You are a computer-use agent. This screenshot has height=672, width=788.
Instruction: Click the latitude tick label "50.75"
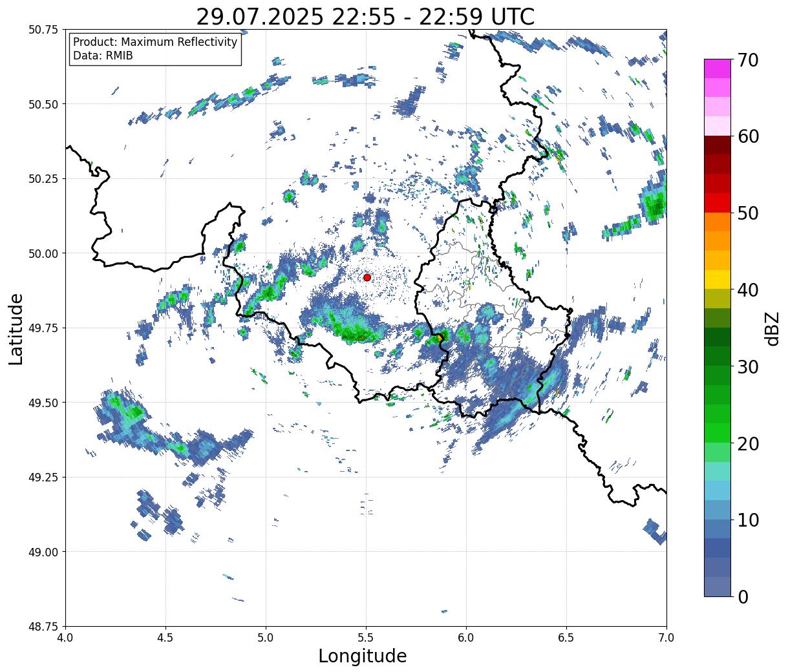click(43, 30)
